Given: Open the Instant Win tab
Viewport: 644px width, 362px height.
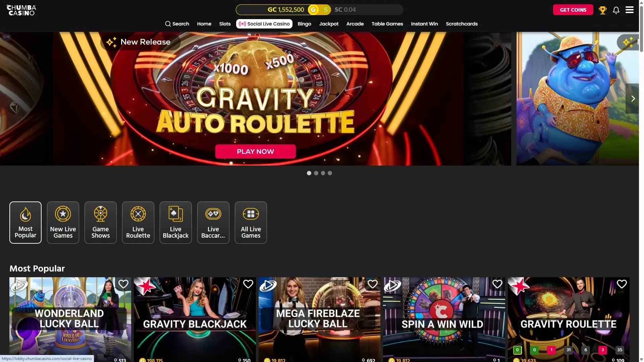Looking at the screenshot, I should pos(424,24).
